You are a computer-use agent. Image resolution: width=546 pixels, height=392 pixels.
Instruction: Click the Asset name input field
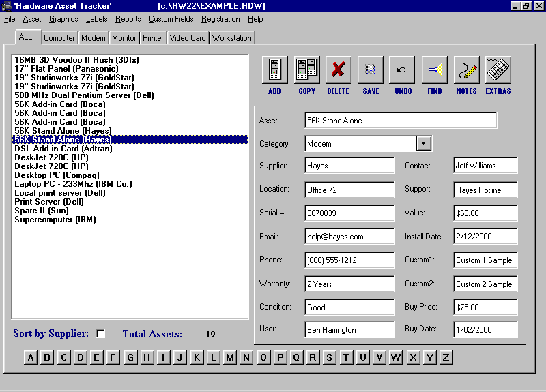[x=401, y=121]
